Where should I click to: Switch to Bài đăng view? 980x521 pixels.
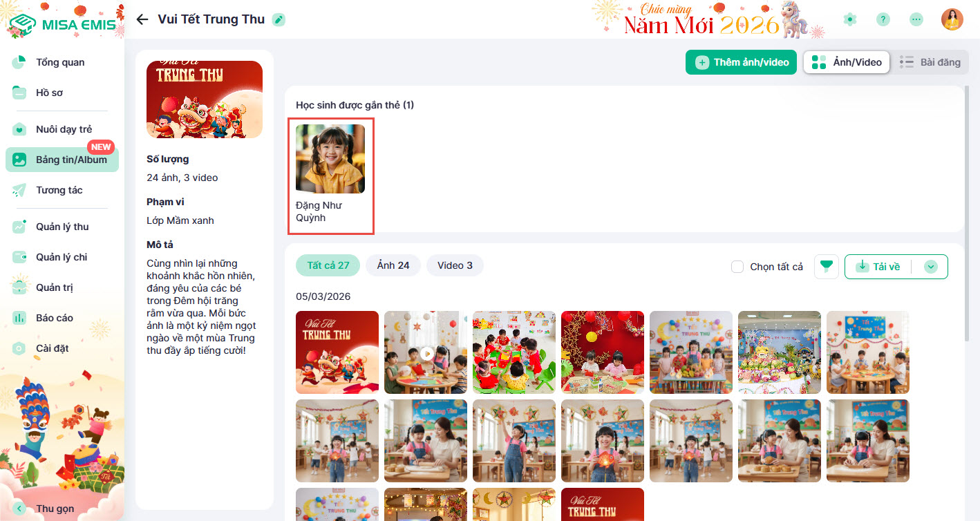[930, 62]
